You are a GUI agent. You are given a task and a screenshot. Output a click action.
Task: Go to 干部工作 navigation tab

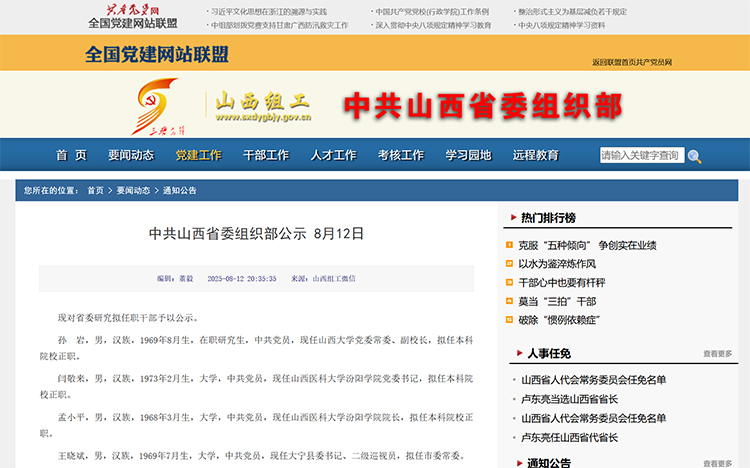pos(265,155)
